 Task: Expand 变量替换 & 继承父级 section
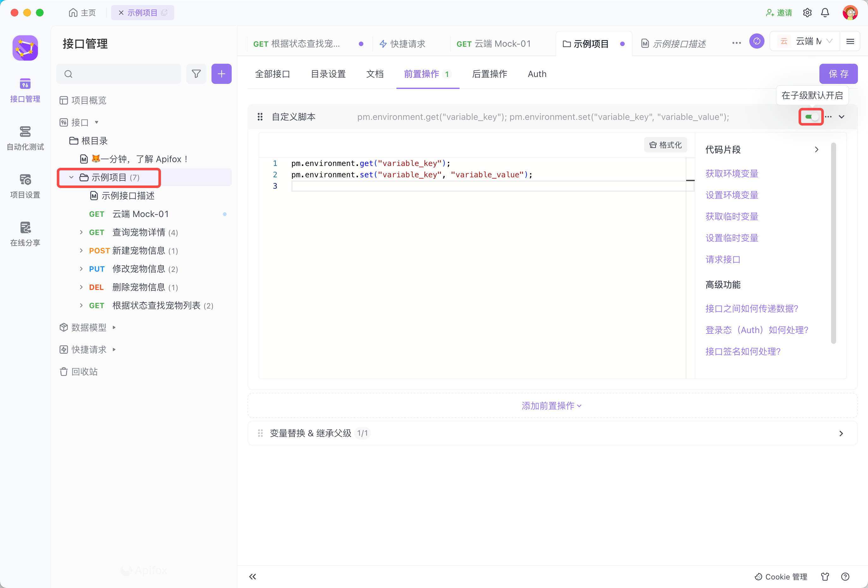click(841, 433)
